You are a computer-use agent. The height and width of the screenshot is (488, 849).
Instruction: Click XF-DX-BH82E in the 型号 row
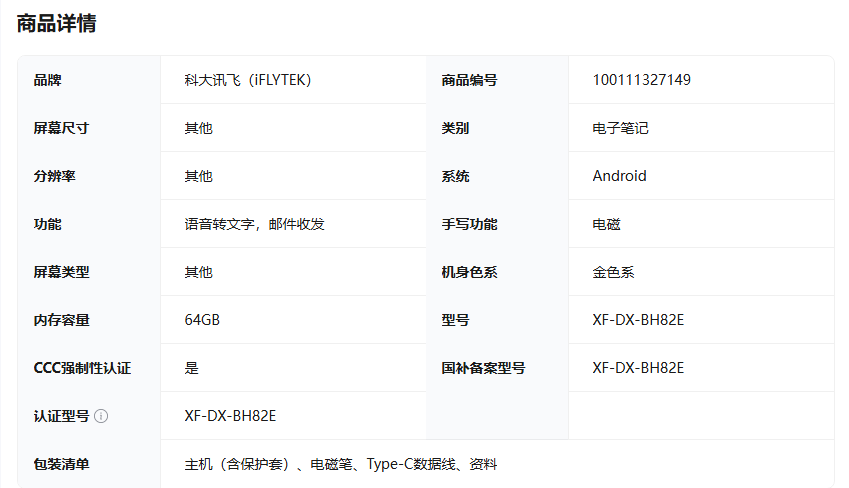pos(638,320)
